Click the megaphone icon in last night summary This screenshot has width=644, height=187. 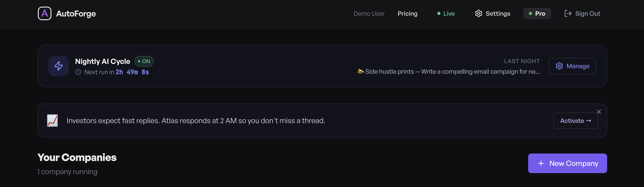pyautogui.click(x=360, y=71)
